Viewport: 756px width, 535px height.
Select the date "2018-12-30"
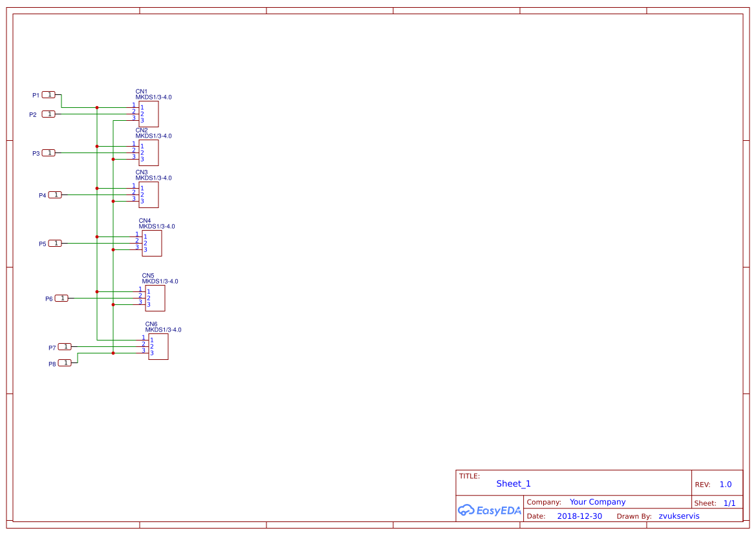point(579,516)
